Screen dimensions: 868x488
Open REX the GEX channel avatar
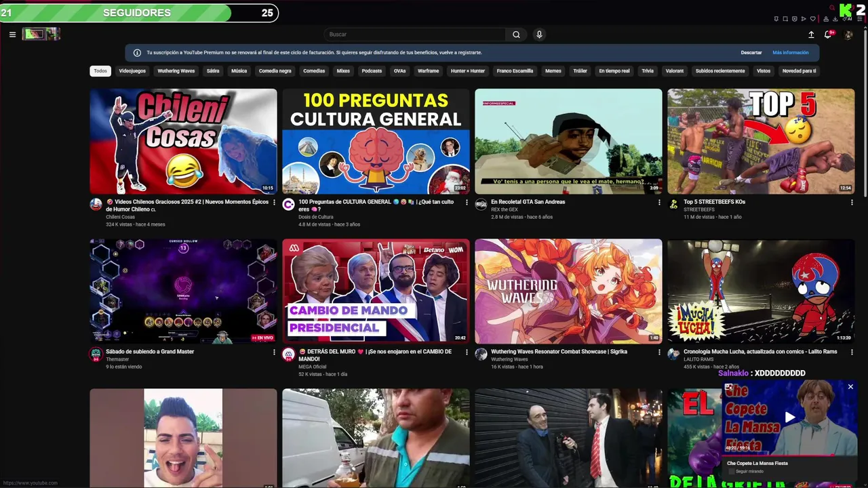pyautogui.click(x=481, y=204)
